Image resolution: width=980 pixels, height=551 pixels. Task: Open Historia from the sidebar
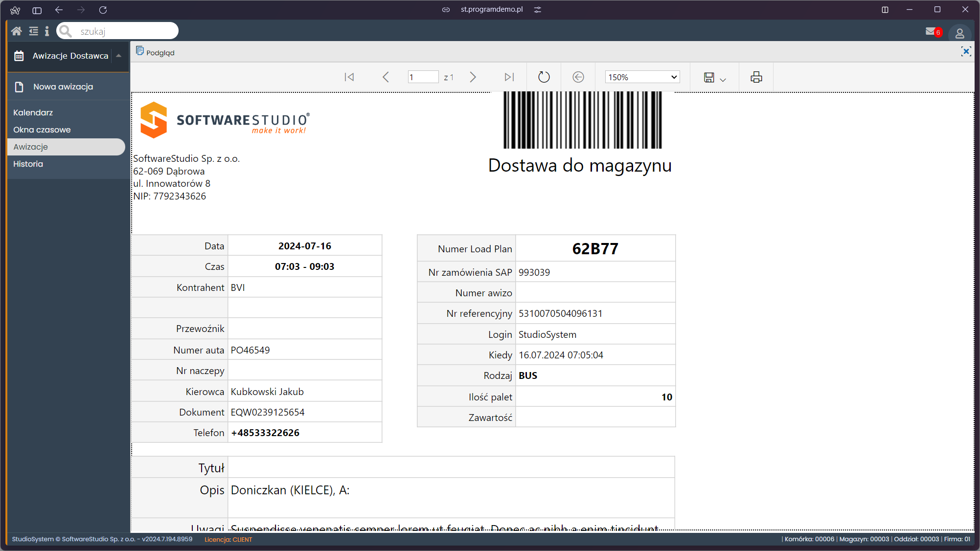[28, 164]
